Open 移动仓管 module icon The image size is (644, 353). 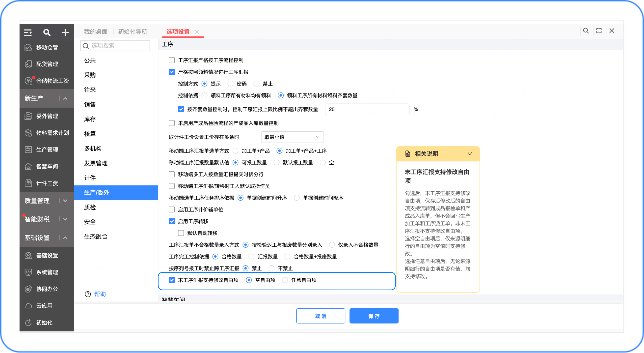point(28,47)
